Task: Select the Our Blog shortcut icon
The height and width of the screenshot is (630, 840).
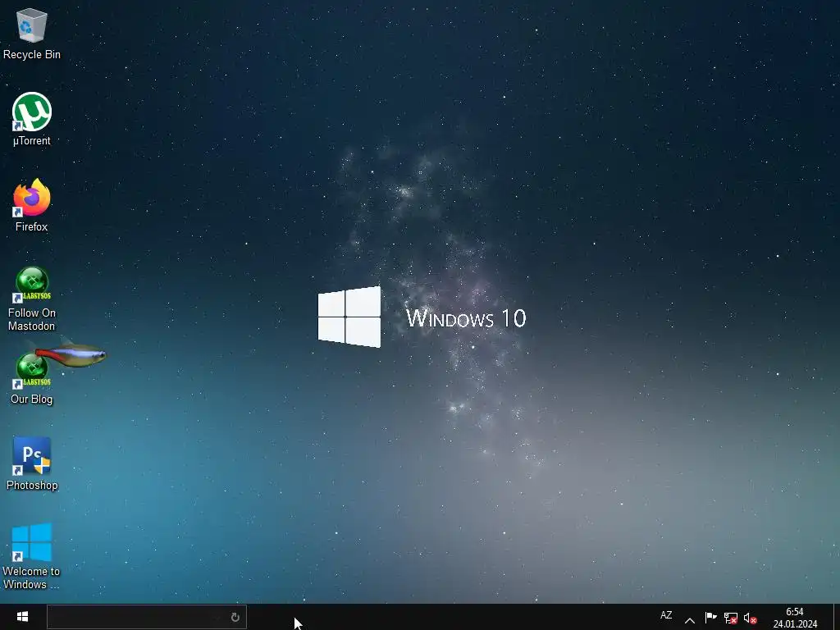Action: [32, 379]
